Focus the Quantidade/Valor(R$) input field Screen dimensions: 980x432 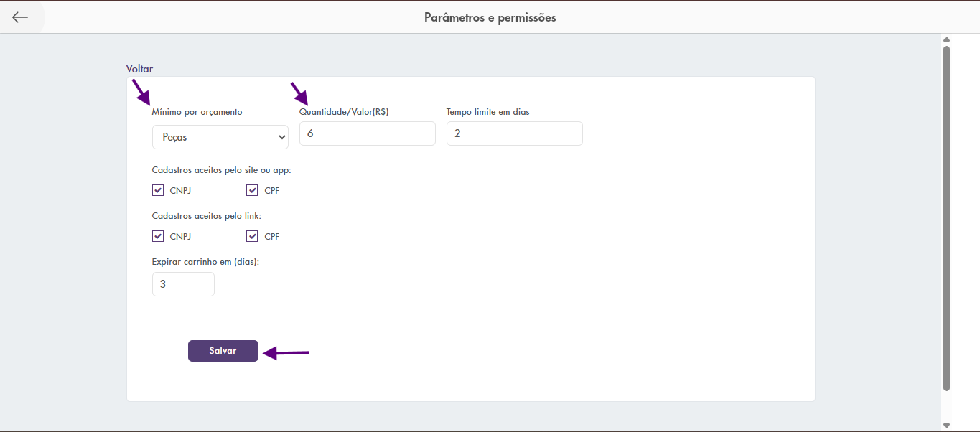point(367,133)
